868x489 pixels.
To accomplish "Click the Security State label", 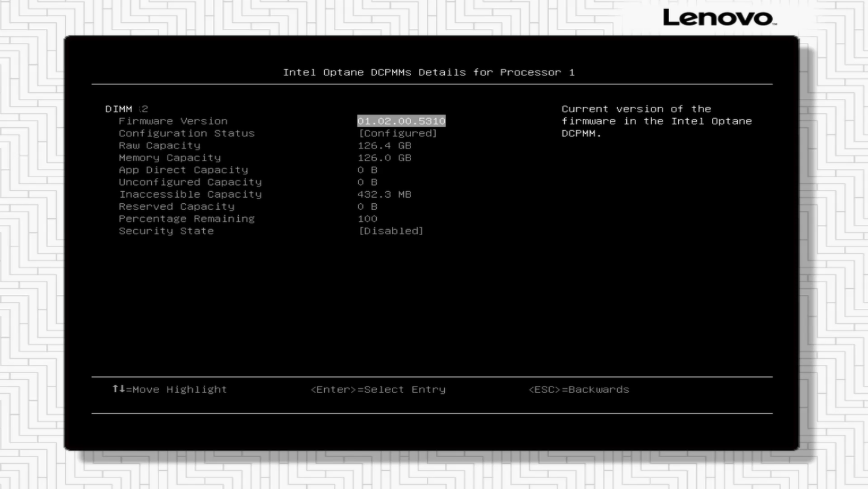I will coord(166,231).
